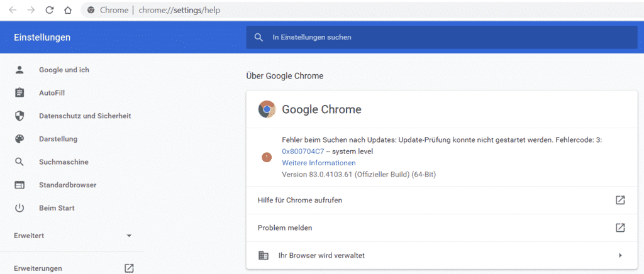
Task: Open the 0x800704C7 error code link
Action: [303, 151]
